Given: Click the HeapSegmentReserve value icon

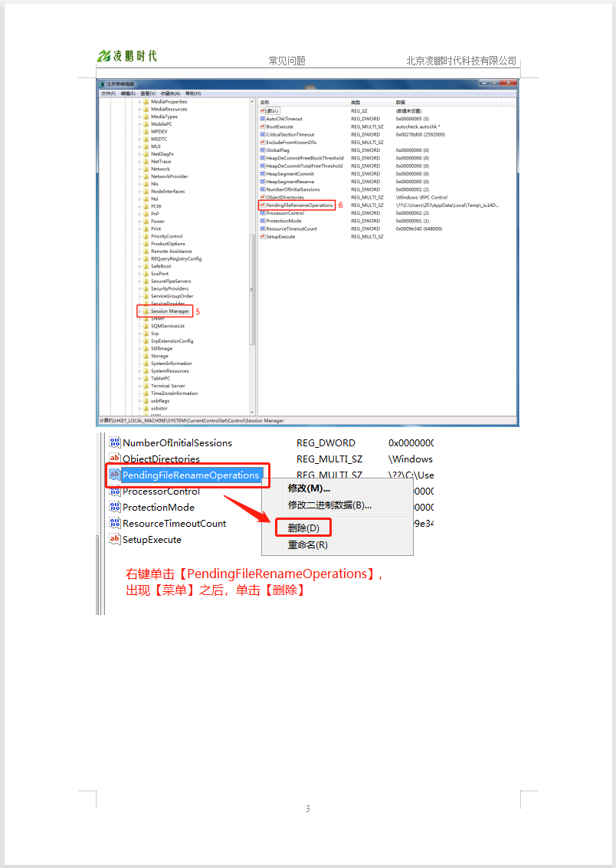Looking at the screenshot, I should coord(263,182).
